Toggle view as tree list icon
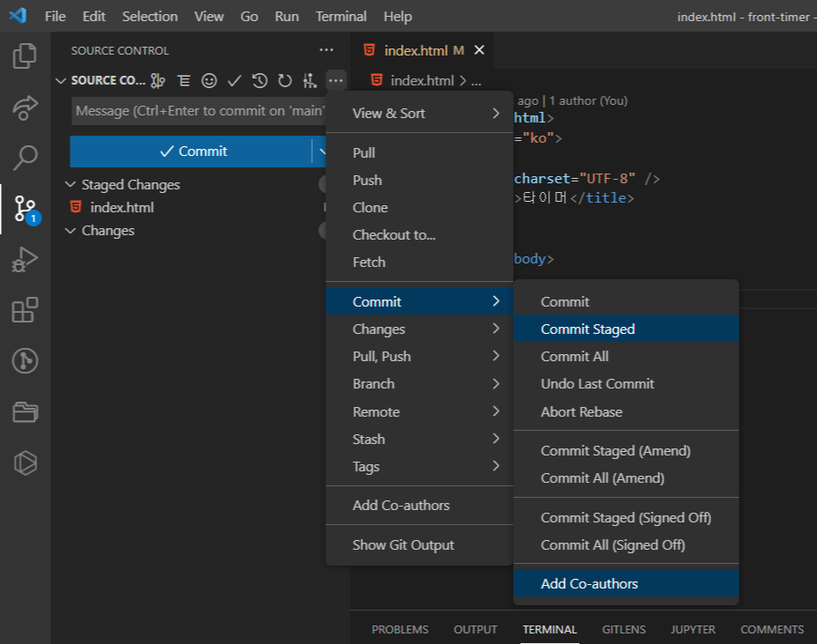The width and height of the screenshot is (817, 644). [183, 81]
